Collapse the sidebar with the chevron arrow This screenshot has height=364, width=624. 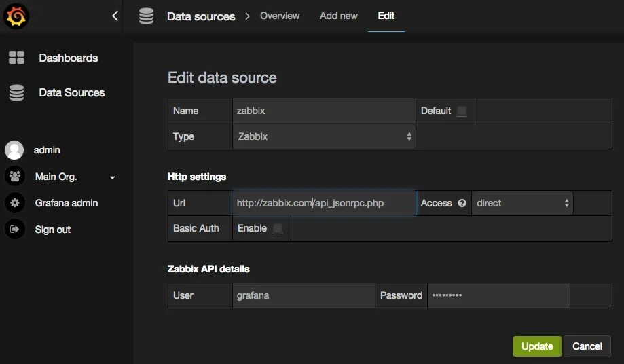pos(115,16)
